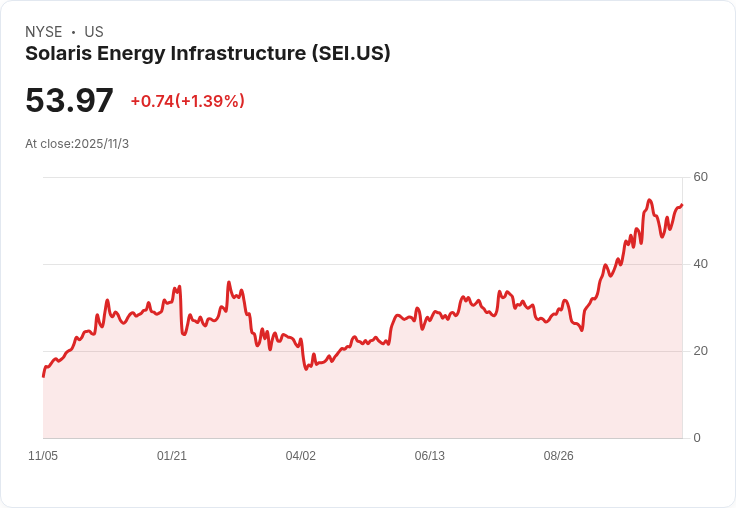Select the 20 y-axis label
The image size is (736, 508).
tap(700, 351)
